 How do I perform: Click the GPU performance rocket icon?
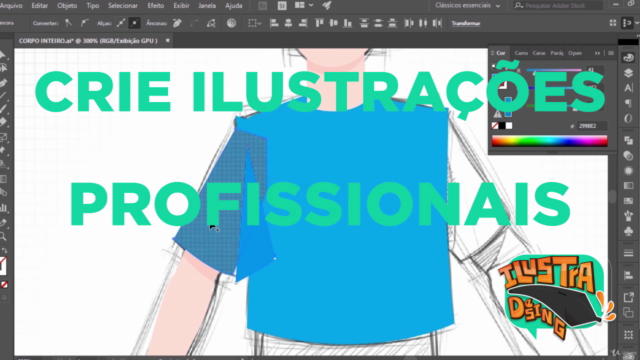click(327, 5)
